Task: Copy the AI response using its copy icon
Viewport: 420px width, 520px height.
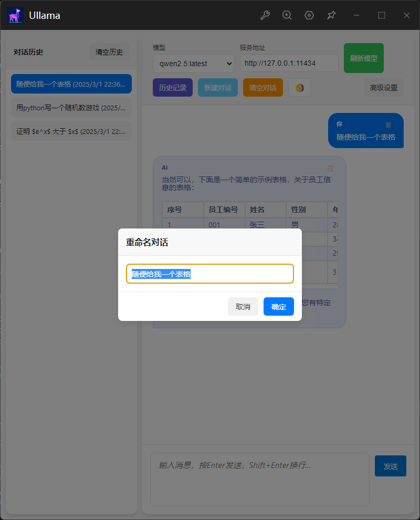Action: pyautogui.click(x=330, y=168)
